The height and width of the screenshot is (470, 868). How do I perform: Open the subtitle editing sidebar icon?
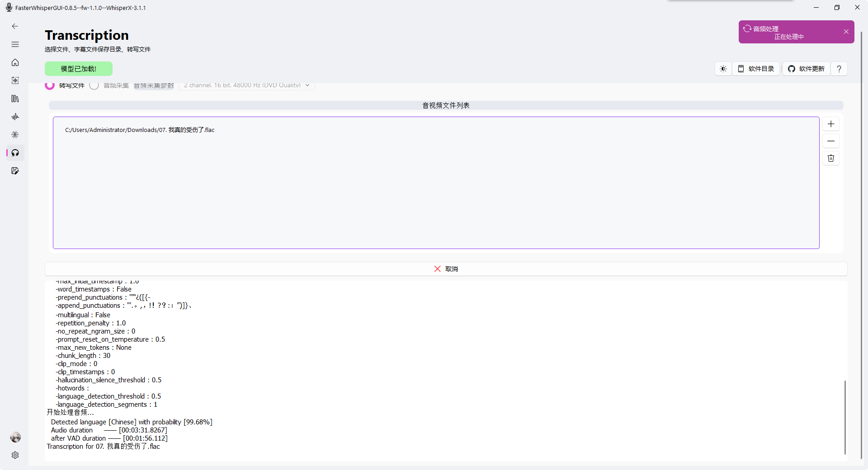15,171
